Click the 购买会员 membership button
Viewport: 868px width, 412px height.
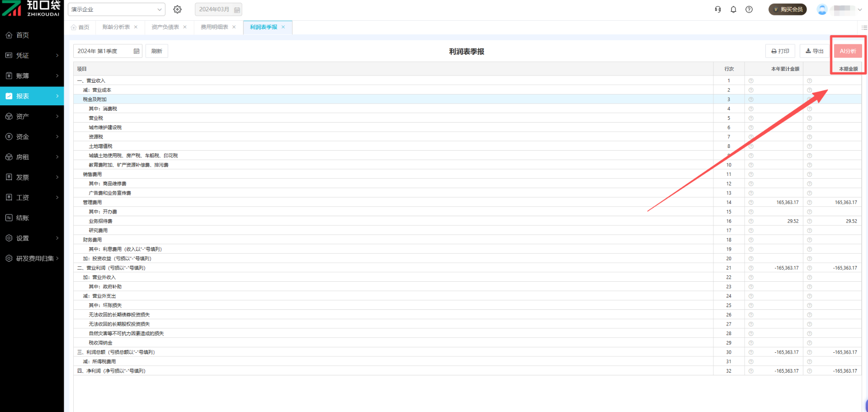(x=788, y=9)
